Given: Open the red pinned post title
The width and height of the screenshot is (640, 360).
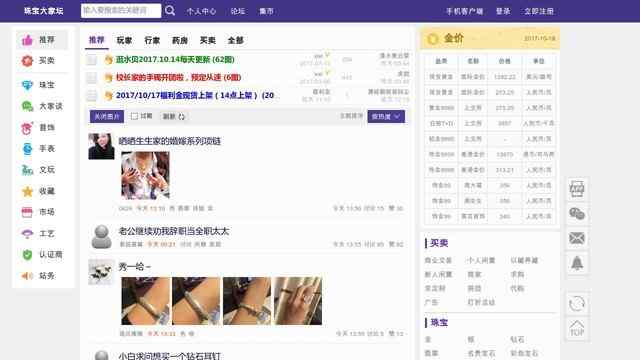Looking at the screenshot, I should click(x=178, y=78).
